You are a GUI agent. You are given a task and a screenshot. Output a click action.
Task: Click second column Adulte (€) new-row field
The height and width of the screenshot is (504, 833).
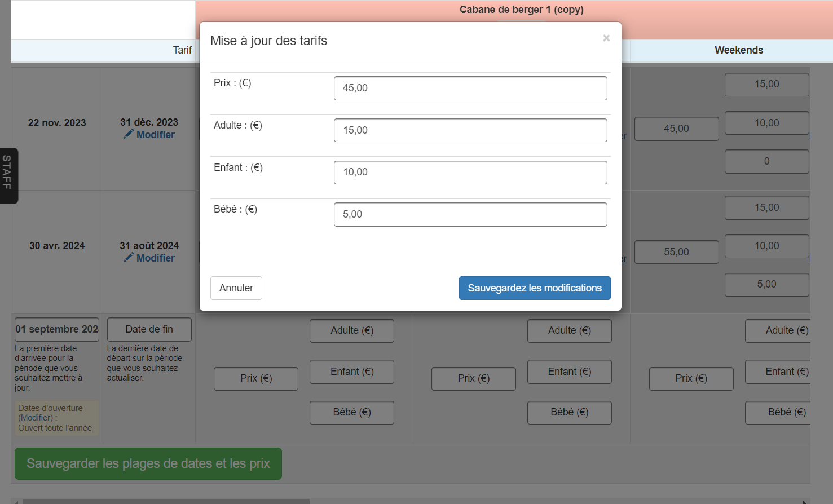pyautogui.click(x=570, y=330)
